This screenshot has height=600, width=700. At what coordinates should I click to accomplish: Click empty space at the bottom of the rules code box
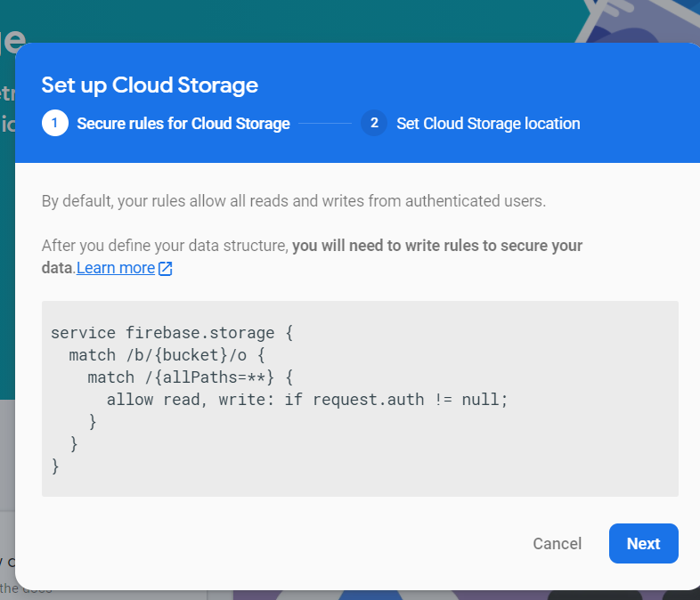click(356, 481)
